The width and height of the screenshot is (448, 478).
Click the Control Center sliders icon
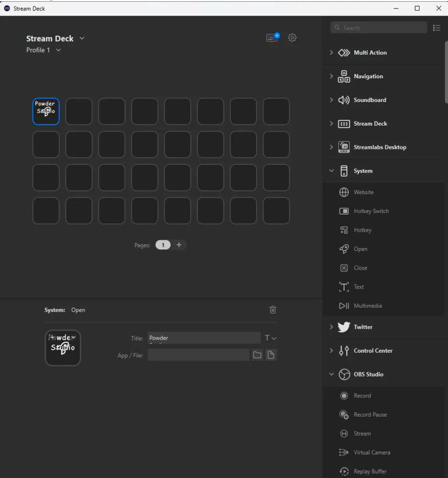pos(344,351)
